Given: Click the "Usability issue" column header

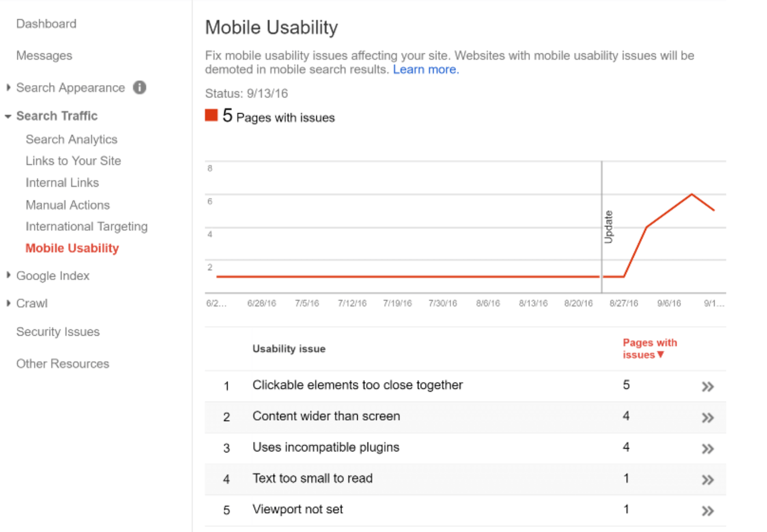Looking at the screenshot, I should click(289, 348).
